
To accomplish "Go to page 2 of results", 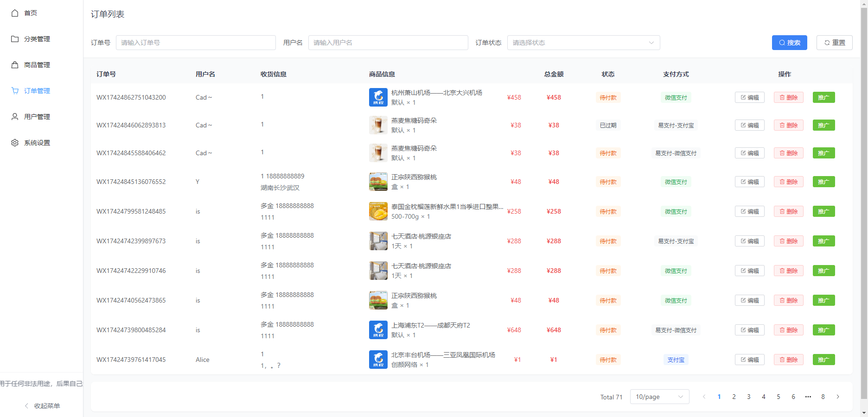I will tap(734, 397).
